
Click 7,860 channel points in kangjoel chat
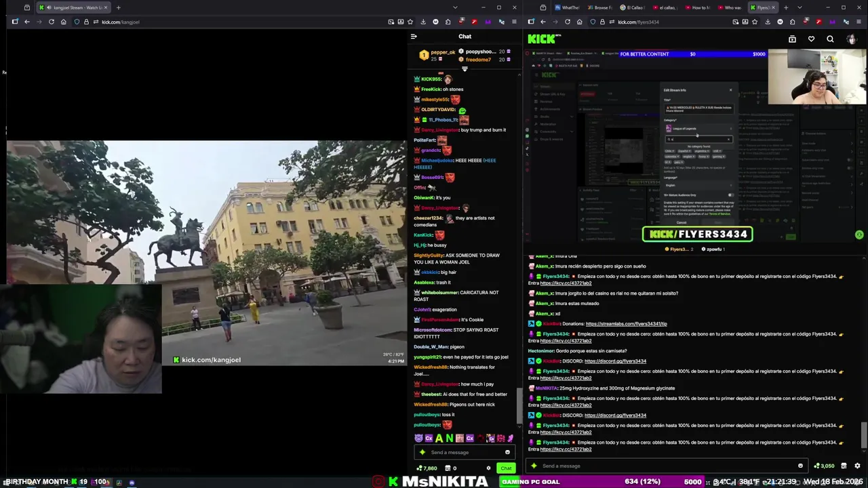point(427,468)
